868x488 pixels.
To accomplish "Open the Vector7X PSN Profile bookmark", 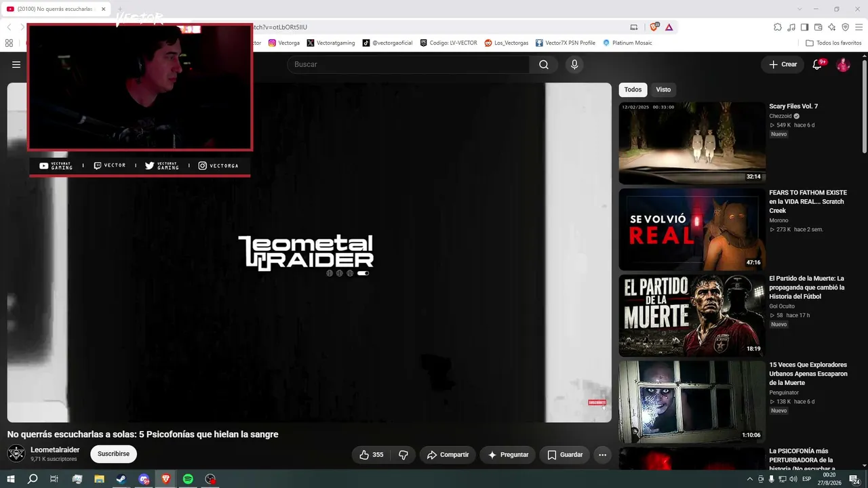I will point(566,43).
